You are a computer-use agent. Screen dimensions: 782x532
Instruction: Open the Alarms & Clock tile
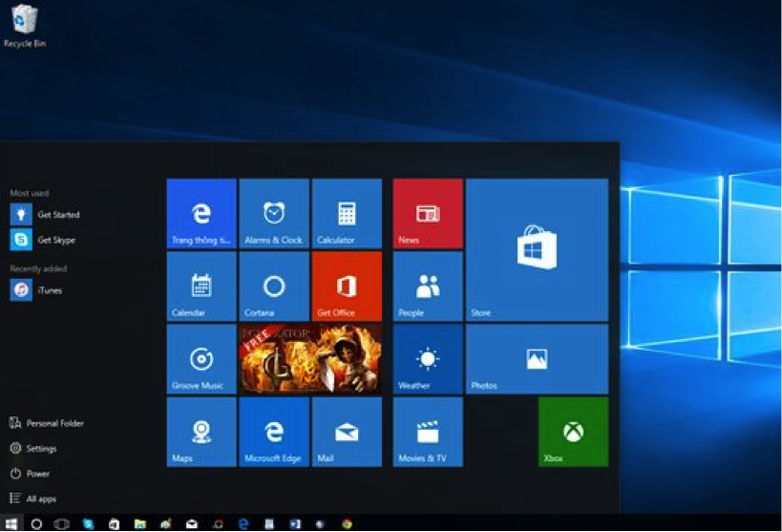click(x=274, y=214)
